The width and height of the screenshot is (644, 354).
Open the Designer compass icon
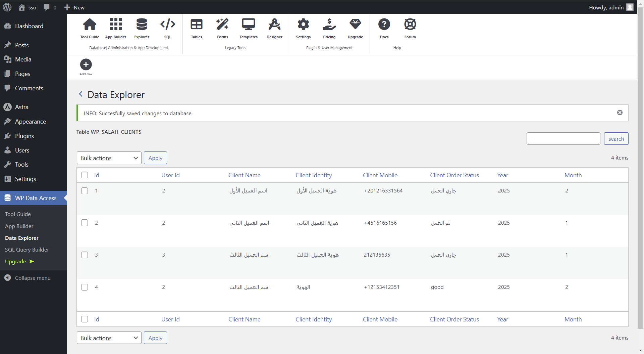coord(274,25)
